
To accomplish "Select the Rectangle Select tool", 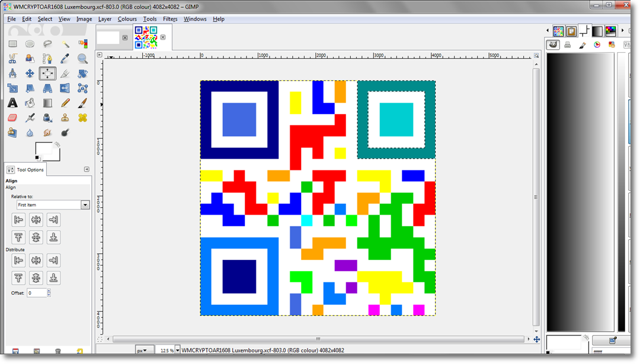I will pyautogui.click(x=12, y=44).
